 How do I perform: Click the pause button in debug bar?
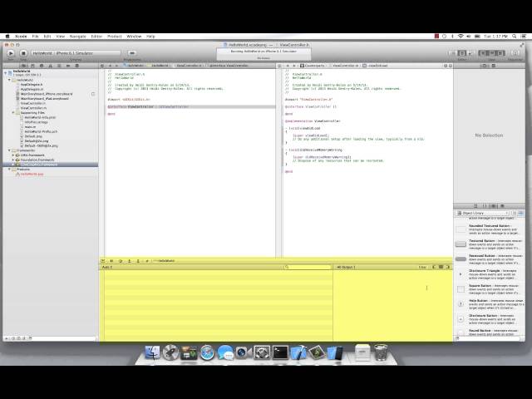pos(111,261)
